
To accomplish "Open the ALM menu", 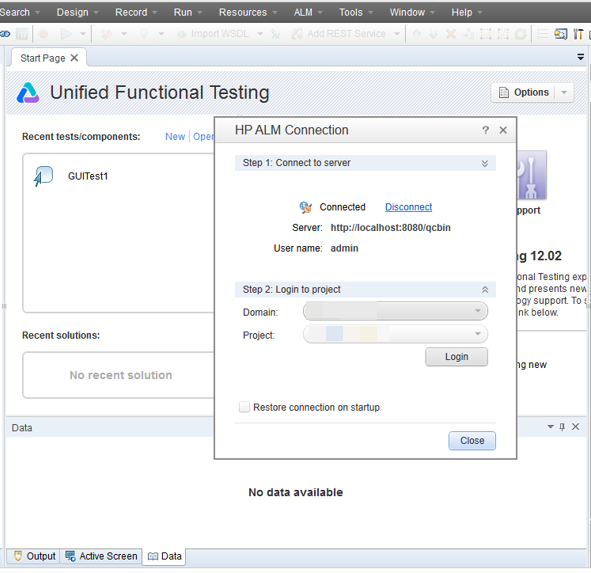I will click(x=308, y=12).
